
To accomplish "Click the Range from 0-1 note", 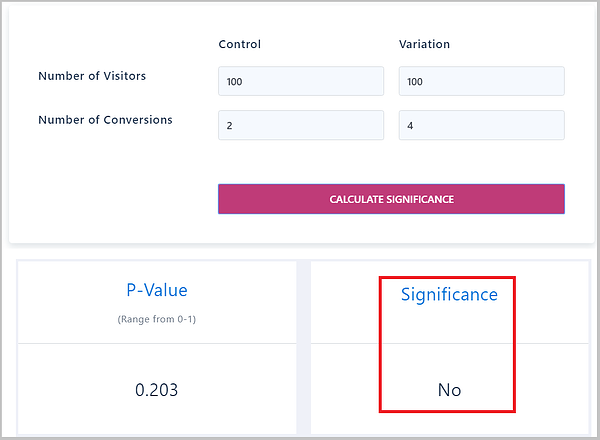I will 156,319.
